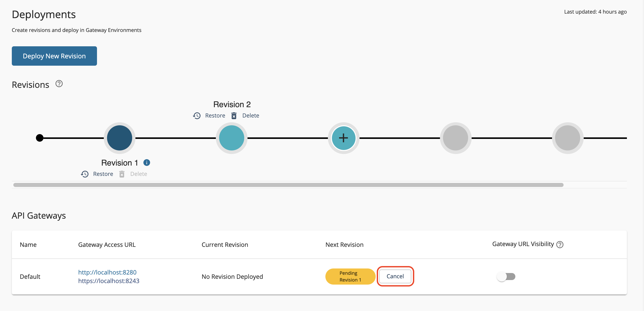The height and width of the screenshot is (311, 644).
Task: Delete Revision 1
Action: [x=138, y=174]
